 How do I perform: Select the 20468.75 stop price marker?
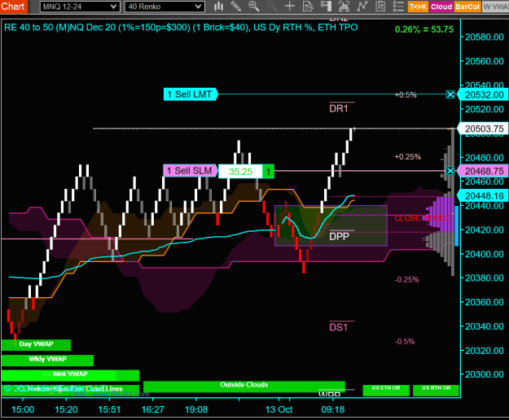point(483,171)
